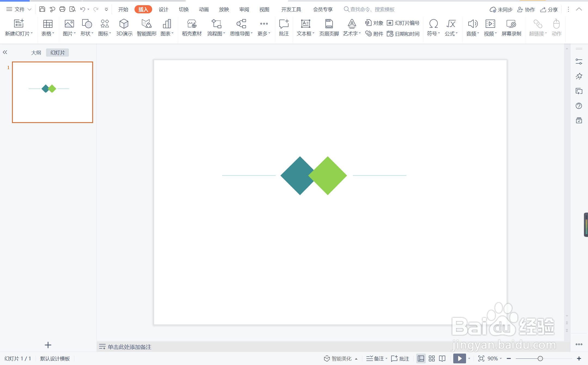Viewport: 588px width, 365px height.
Task: Click the save icon in quick toolbar
Action: 42,9
